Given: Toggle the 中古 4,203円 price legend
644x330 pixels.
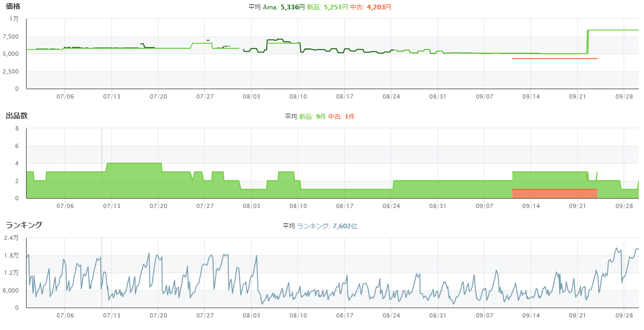Looking at the screenshot, I should [x=370, y=7].
